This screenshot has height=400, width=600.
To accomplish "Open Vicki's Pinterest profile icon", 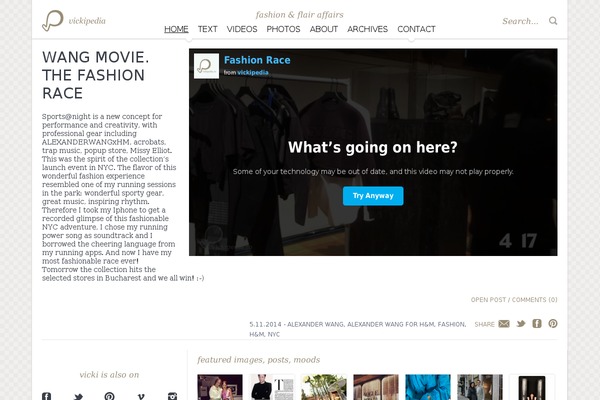I will 109,396.
